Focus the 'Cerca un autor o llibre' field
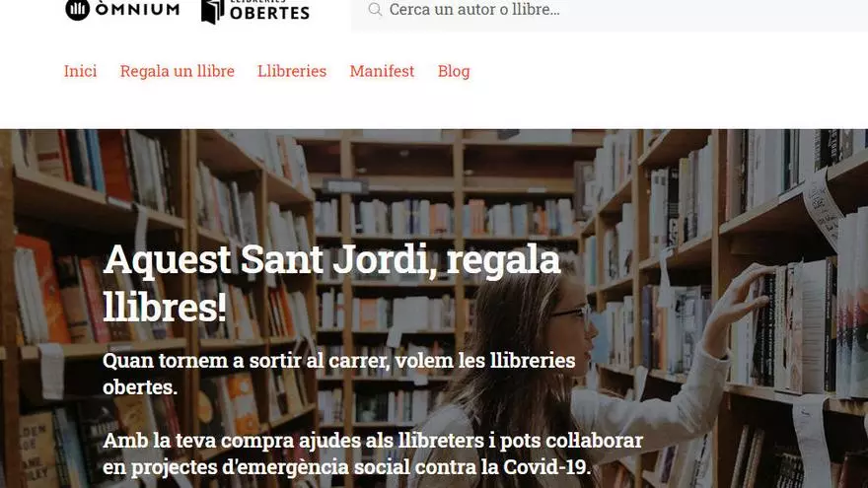The image size is (868, 488). click(609, 10)
